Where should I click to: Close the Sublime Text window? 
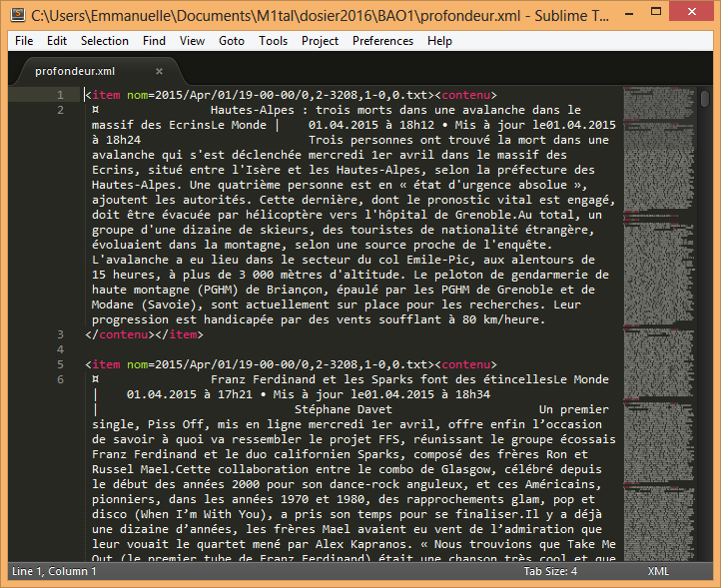692,12
